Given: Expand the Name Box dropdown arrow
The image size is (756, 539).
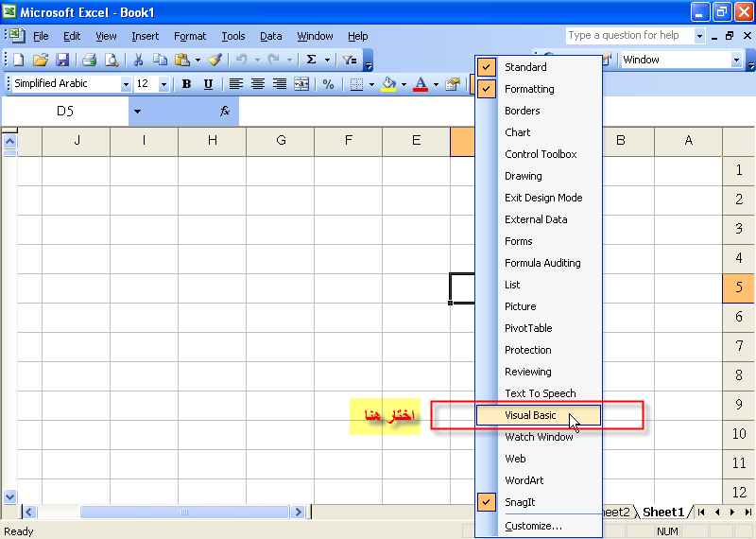Looking at the screenshot, I should [x=137, y=112].
